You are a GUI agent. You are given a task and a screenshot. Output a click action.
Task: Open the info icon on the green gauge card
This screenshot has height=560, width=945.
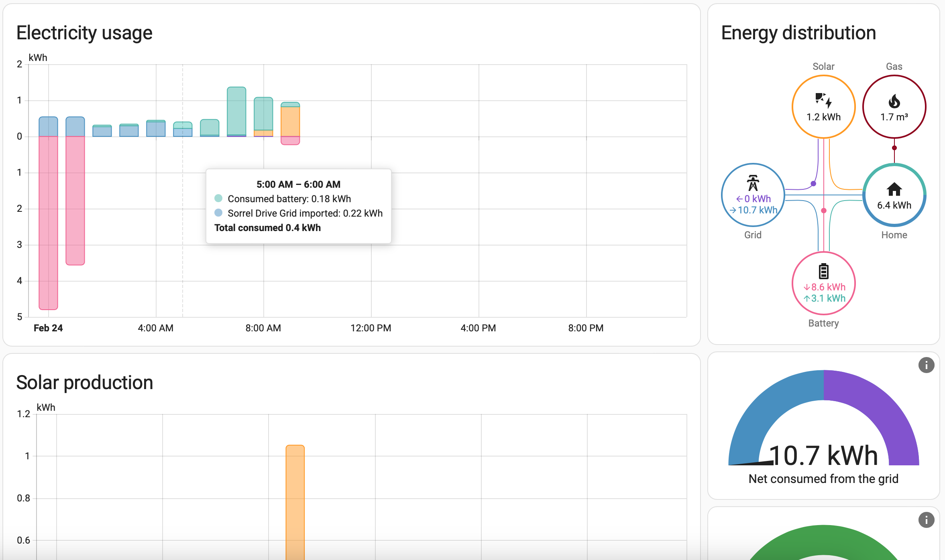pos(927,520)
